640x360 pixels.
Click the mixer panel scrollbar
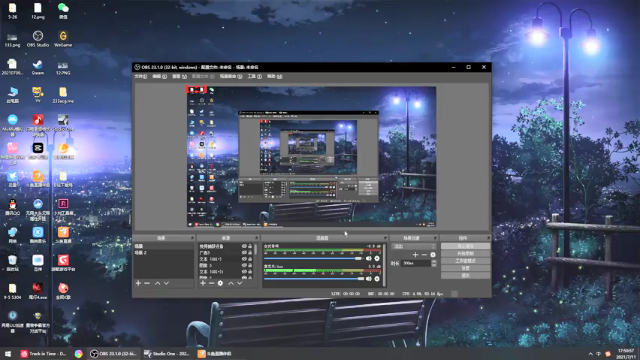tap(384, 264)
